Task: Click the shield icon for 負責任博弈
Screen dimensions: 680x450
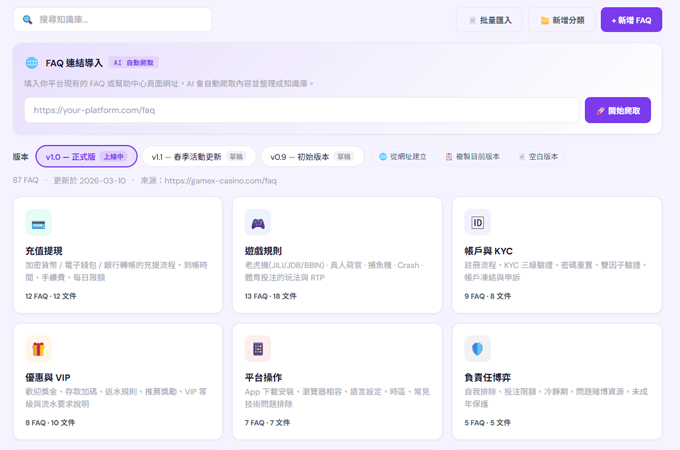Action: coord(477,349)
